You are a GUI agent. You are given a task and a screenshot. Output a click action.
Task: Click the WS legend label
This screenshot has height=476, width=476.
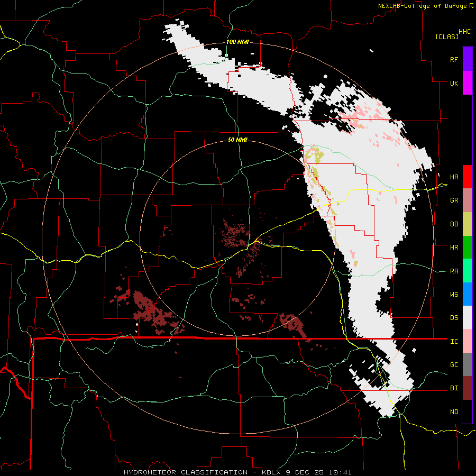pos(454,295)
